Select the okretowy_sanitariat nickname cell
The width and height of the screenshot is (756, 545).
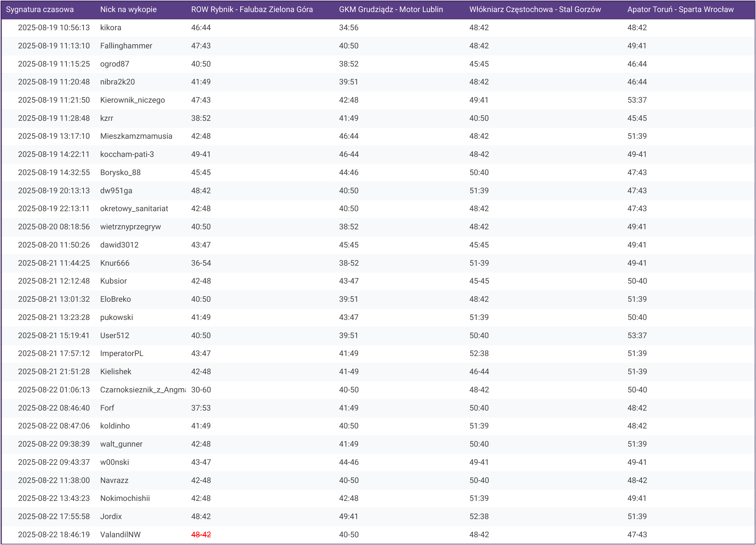[134, 208]
